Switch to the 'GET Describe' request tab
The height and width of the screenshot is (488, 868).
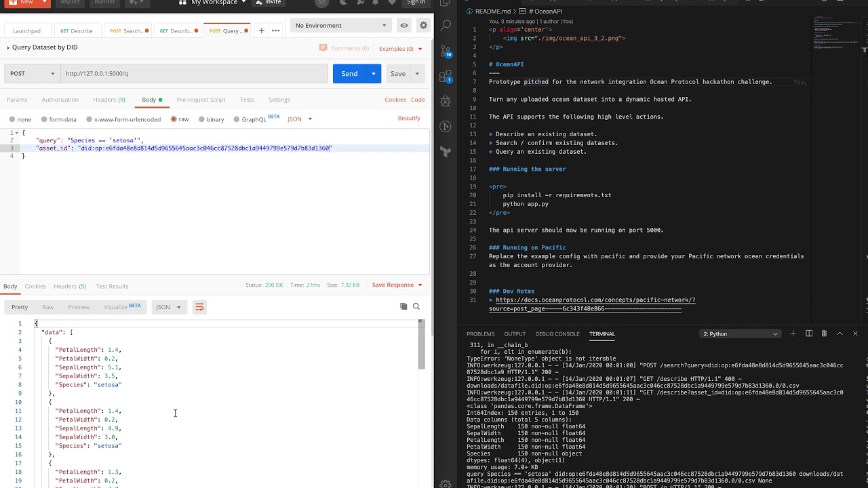coord(77,30)
